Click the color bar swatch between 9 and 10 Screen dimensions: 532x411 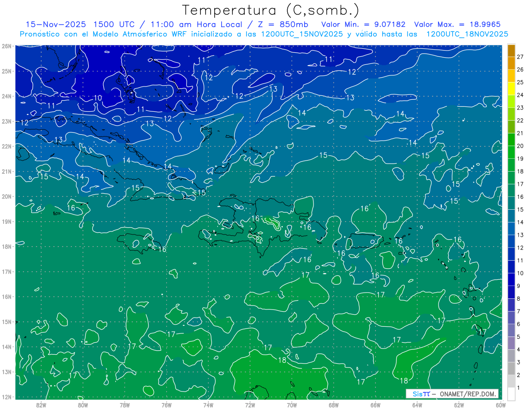point(511,279)
